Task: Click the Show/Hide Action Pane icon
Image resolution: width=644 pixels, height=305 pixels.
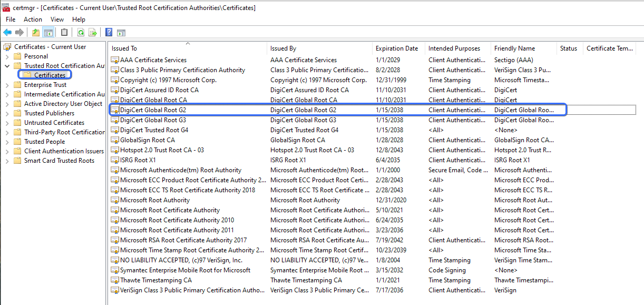Action: [x=121, y=33]
